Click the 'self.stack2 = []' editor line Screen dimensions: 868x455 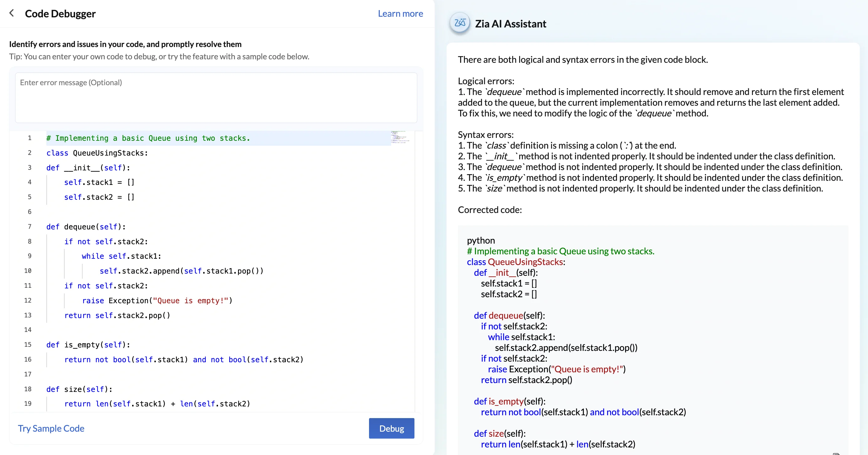(99, 197)
